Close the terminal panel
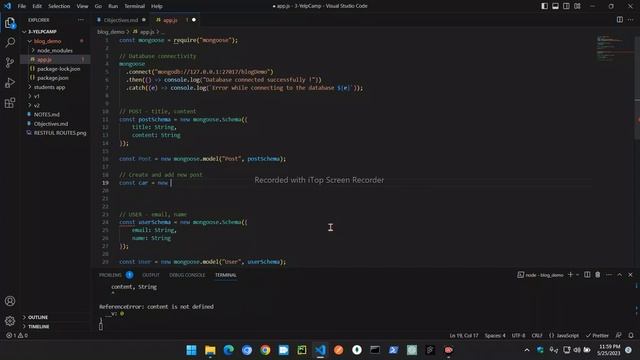This screenshot has height=360, width=640. [630, 275]
